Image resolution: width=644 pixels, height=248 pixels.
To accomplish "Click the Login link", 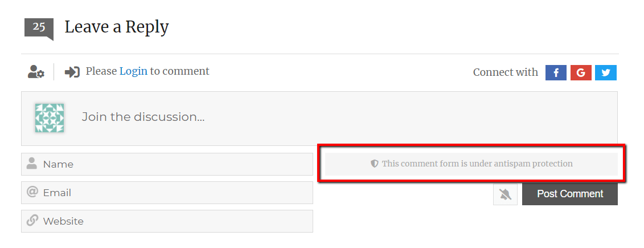I will pos(133,71).
